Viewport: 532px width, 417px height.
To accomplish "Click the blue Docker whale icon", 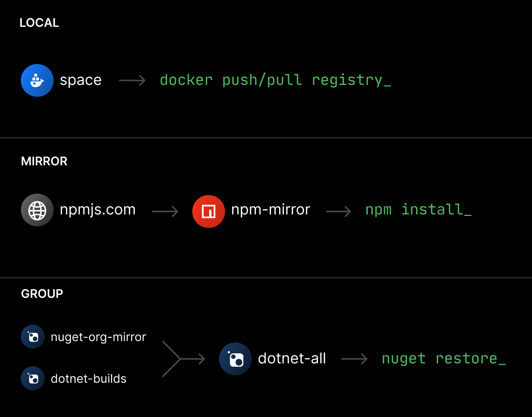I will [x=37, y=80].
